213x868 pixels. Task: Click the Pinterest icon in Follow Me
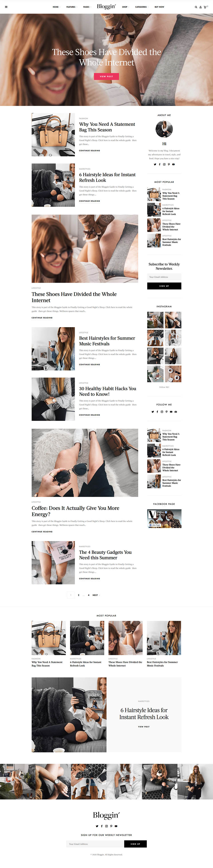[167, 412]
